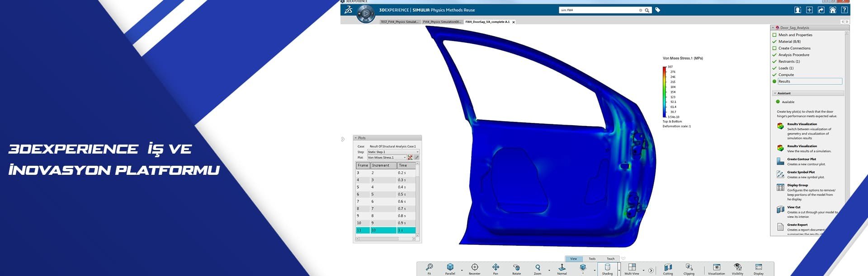Expand the Multi-View dropdown arrow
This screenshot has width=868, height=276.
point(643,270)
